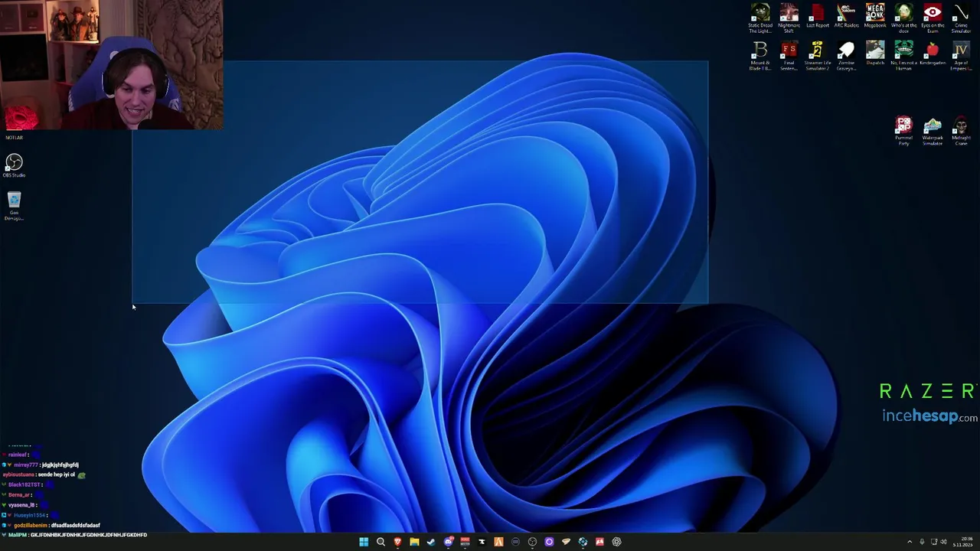Open File Explorer from taskbar
Screen dimensions: 980x551
pyautogui.click(x=414, y=542)
